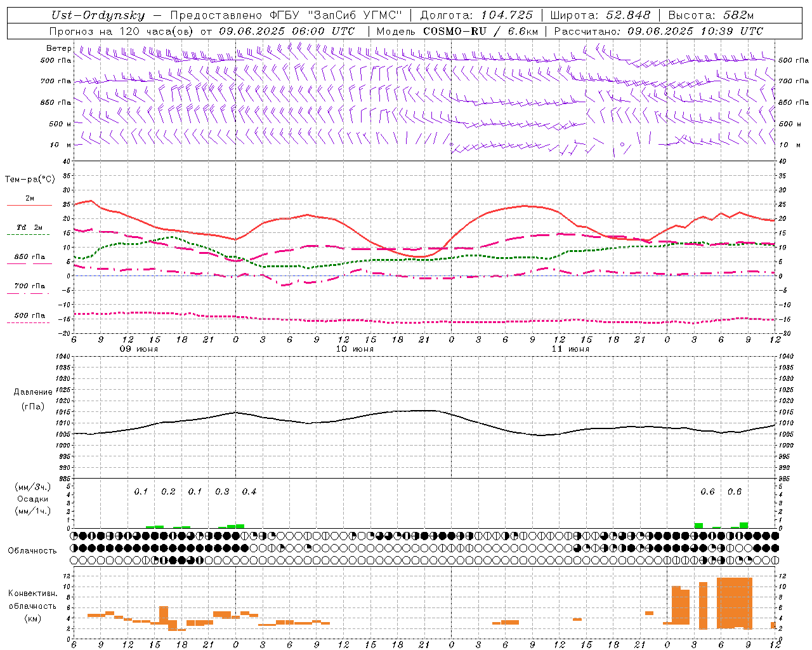Click the '(мм/3ч.)' precipitation unit label
This screenshot has height=650, width=812.
click(33, 487)
